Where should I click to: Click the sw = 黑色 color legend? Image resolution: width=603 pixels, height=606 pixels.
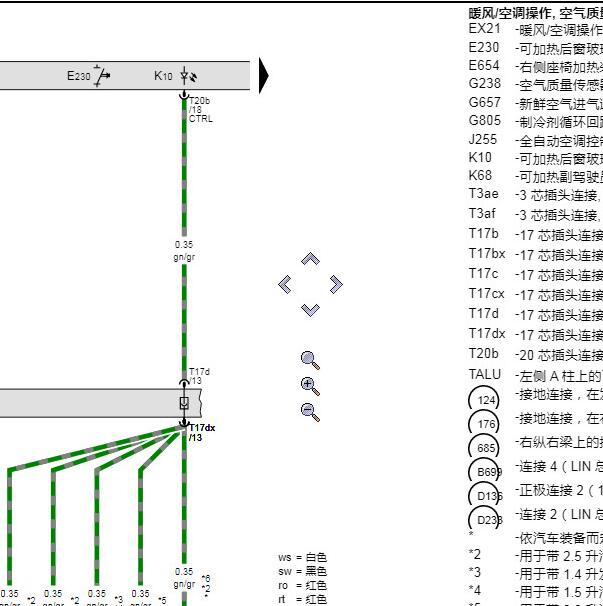[302, 572]
